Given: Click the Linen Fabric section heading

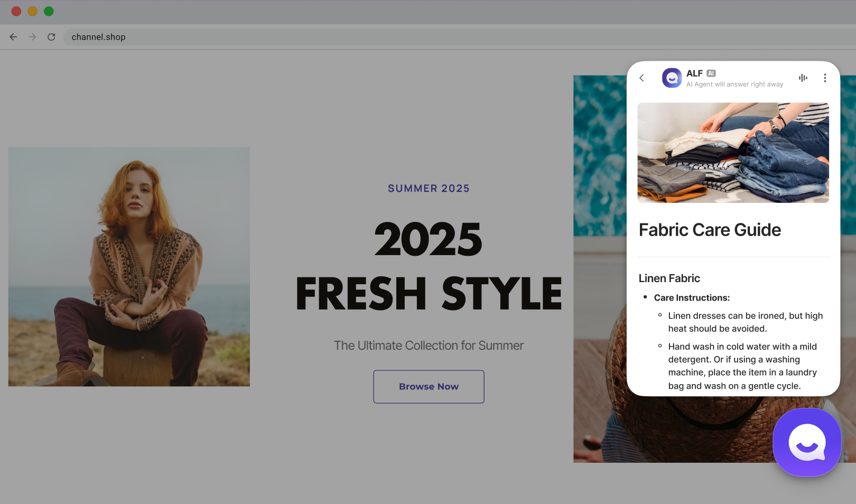Looking at the screenshot, I should pos(669,278).
